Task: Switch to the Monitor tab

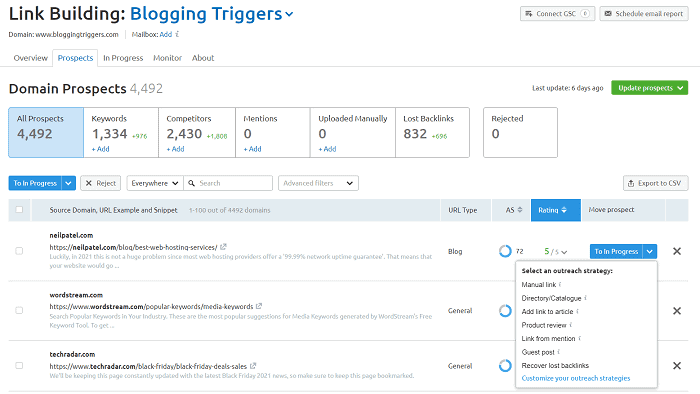Action: pos(167,58)
